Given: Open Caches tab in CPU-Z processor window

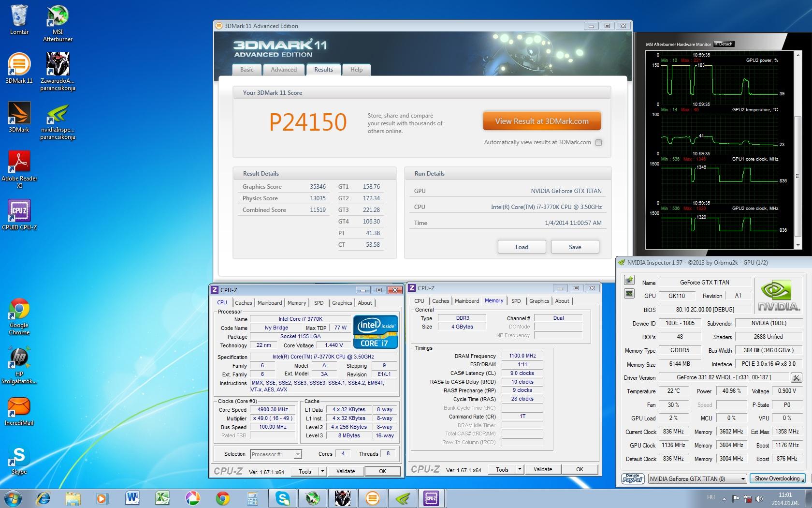Looking at the screenshot, I should click(244, 303).
